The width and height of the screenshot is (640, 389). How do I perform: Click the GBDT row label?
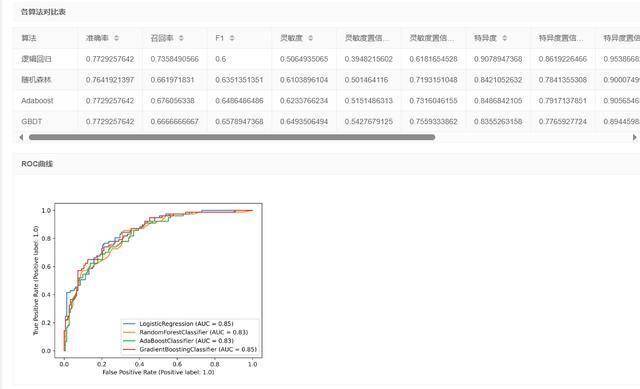coord(31,122)
